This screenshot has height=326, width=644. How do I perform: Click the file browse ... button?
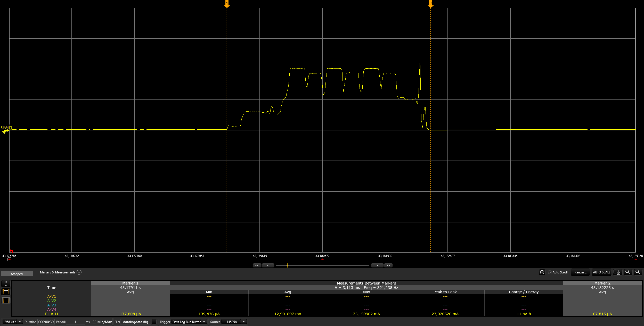154,322
